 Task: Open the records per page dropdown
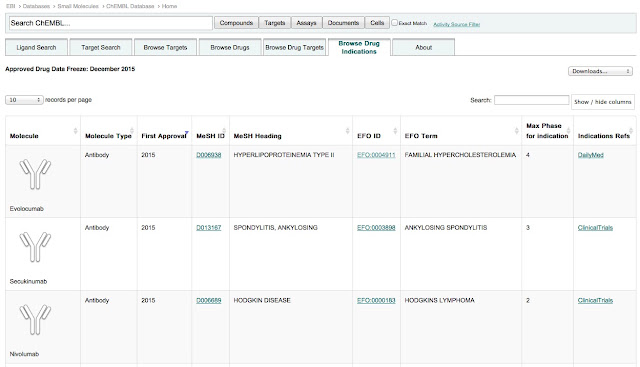24,100
